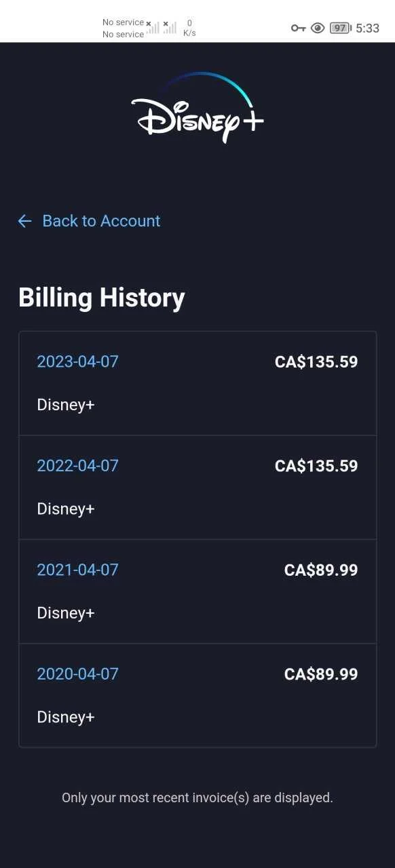Tap the Disney+ label under 2023-04-07
This screenshot has height=868, width=395.
point(66,405)
